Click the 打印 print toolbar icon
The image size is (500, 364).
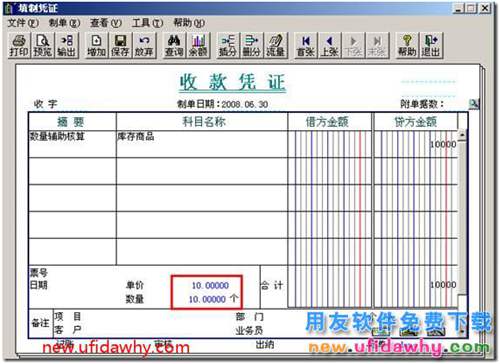pyautogui.click(x=19, y=45)
